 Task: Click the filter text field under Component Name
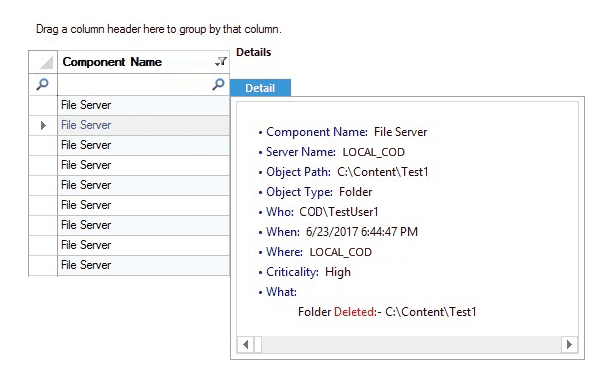135,84
